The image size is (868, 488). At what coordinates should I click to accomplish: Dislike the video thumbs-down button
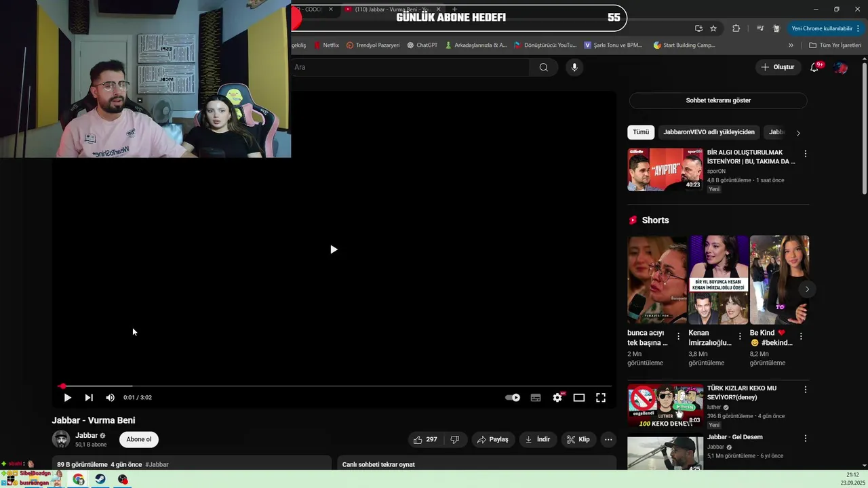click(454, 439)
